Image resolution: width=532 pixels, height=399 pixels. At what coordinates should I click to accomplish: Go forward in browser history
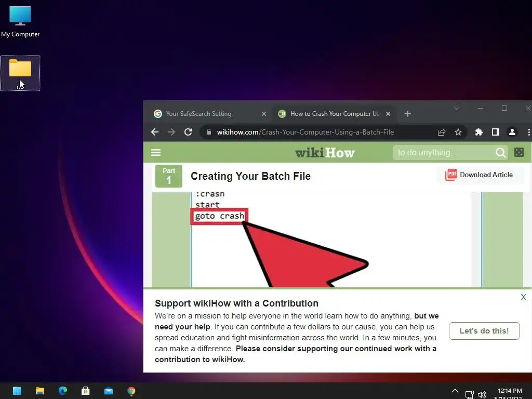(171, 132)
